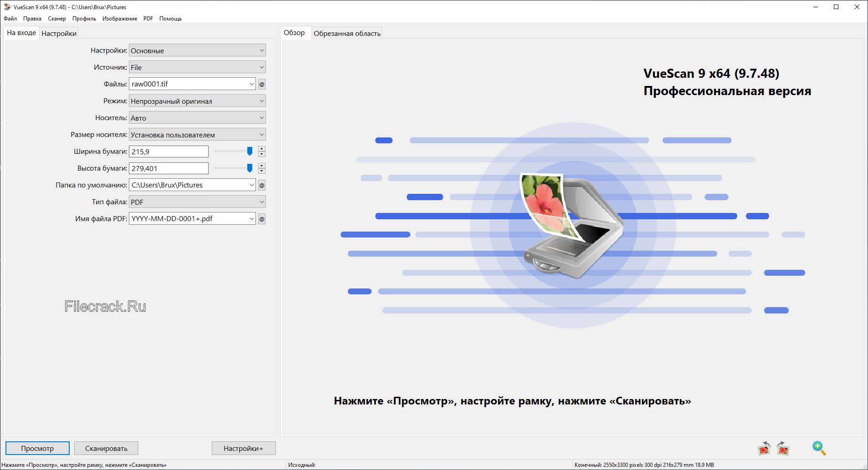Click the @ icon beside raw0001.tif field
868x470 pixels.
[262, 84]
